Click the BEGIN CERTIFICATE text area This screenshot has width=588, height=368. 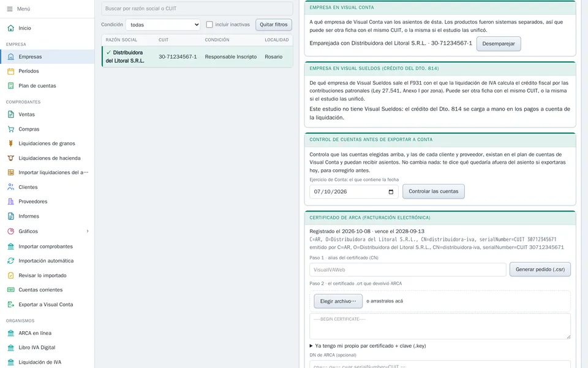440,326
